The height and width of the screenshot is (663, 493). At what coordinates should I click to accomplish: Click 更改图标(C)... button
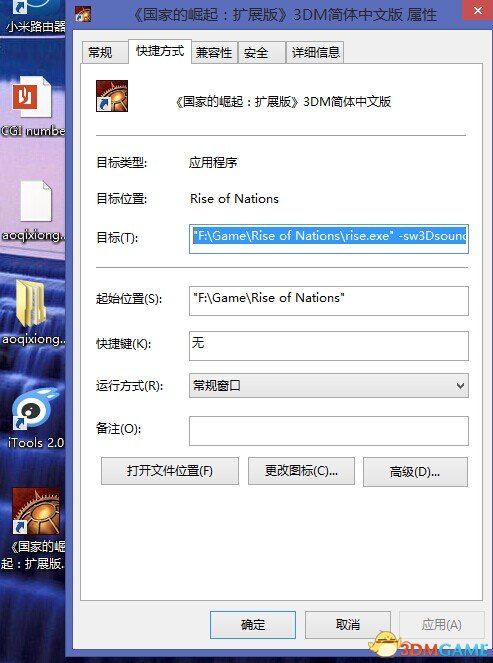pyautogui.click(x=301, y=471)
